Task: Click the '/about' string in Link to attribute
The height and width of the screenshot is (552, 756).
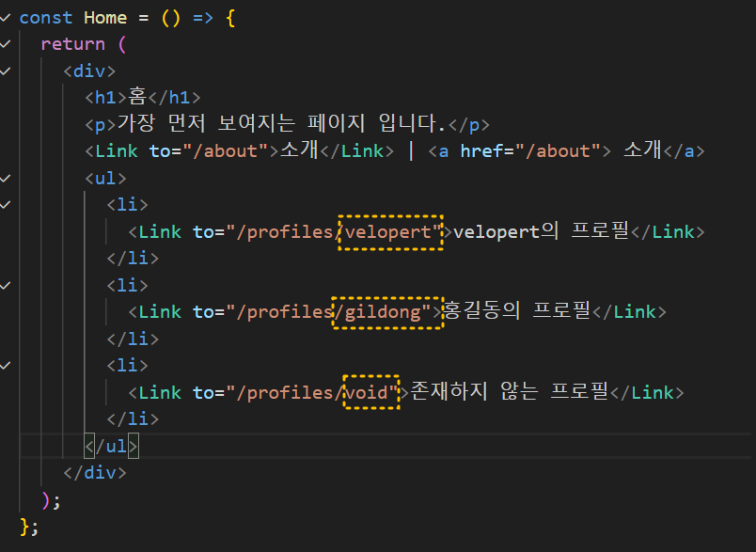Action: pyautogui.click(x=225, y=151)
